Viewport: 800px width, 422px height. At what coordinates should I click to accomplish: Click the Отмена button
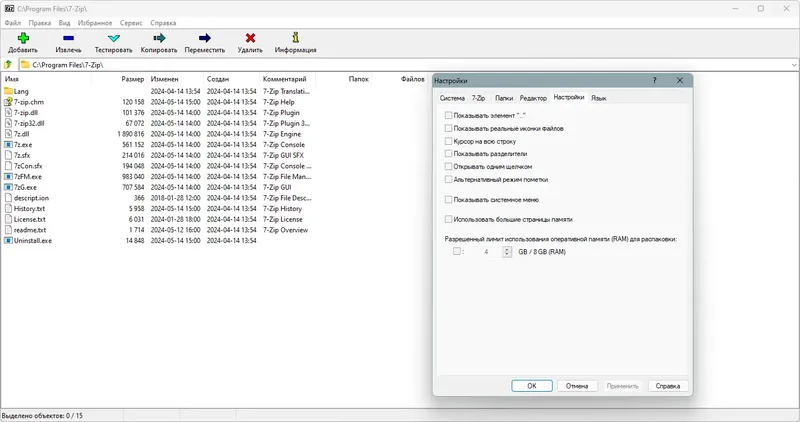[577, 386]
